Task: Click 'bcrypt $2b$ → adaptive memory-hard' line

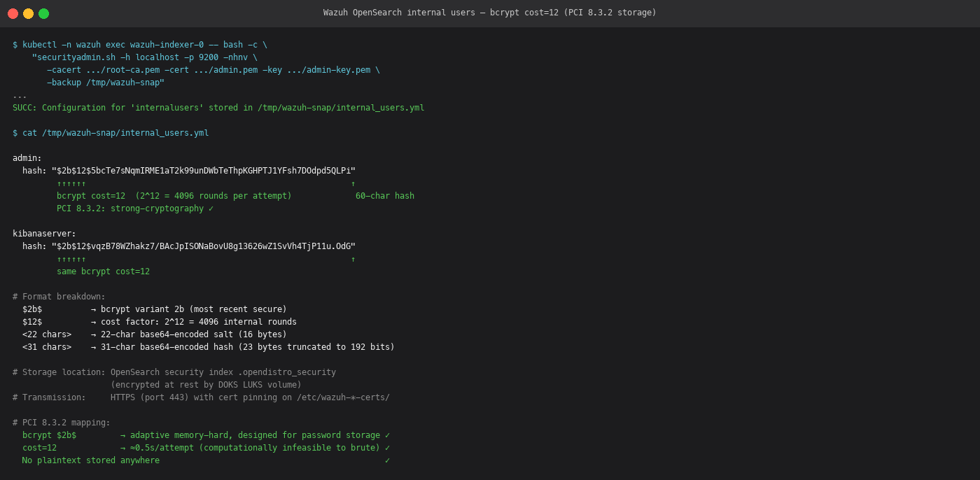Action: [x=206, y=435]
